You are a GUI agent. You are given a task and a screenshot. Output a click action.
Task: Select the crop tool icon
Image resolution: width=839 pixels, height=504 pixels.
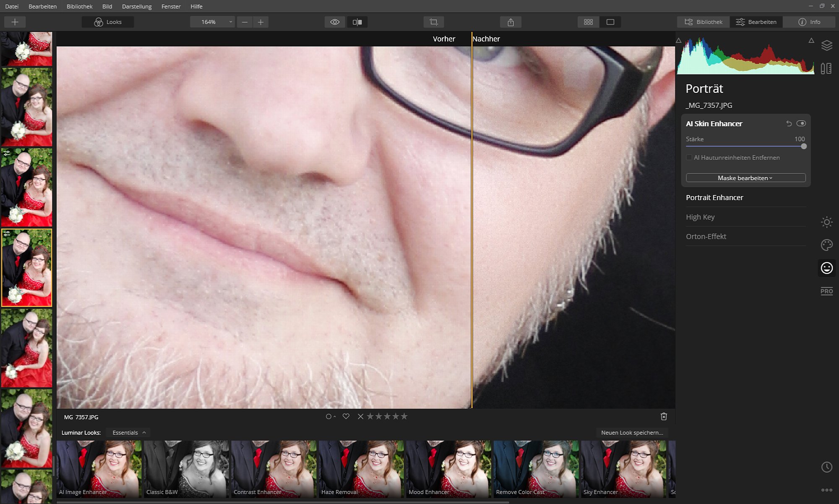(434, 22)
